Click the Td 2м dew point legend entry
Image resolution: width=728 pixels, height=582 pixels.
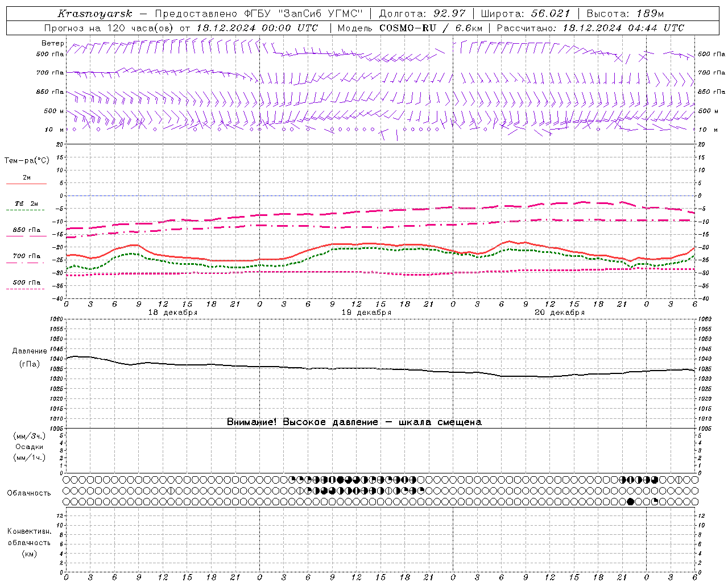click(27, 203)
